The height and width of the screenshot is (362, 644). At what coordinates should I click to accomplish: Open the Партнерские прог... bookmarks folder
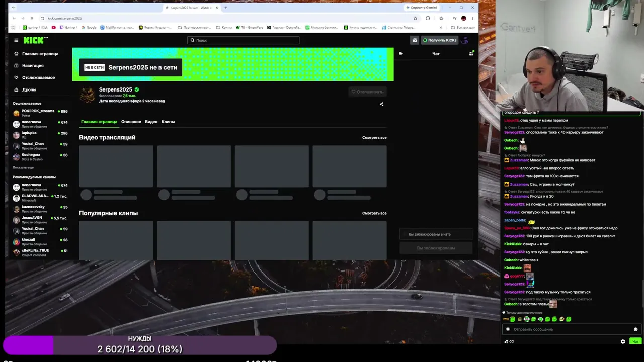point(194,27)
